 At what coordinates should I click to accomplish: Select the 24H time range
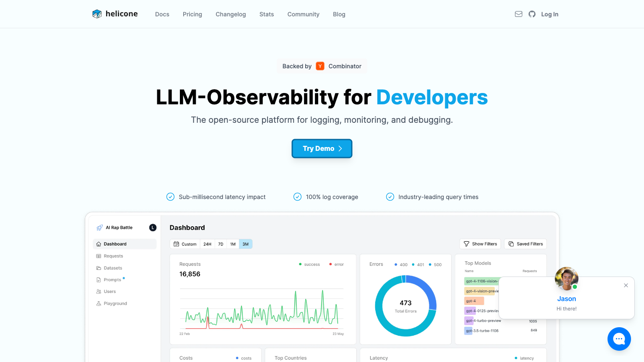click(208, 244)
